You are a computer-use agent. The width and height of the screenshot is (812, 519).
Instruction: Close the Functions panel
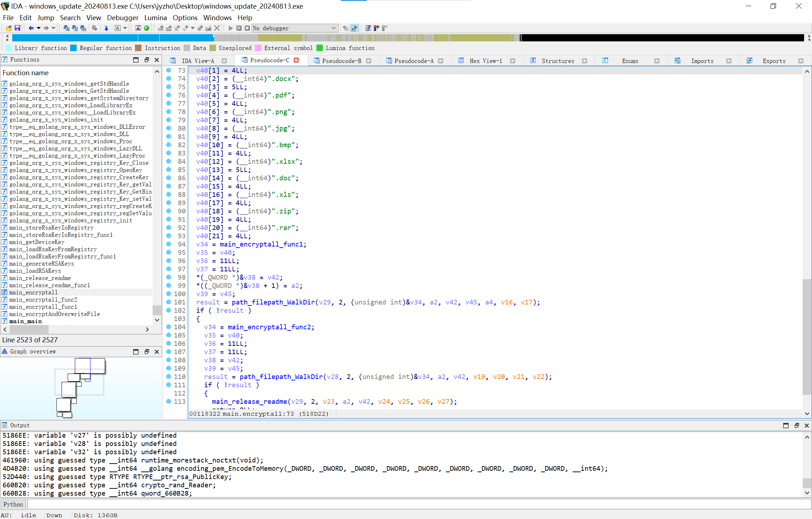click(157, 60)
